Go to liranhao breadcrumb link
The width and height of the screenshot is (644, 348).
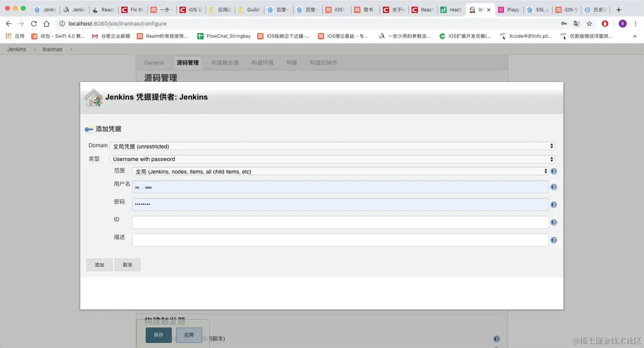(52, 49)
